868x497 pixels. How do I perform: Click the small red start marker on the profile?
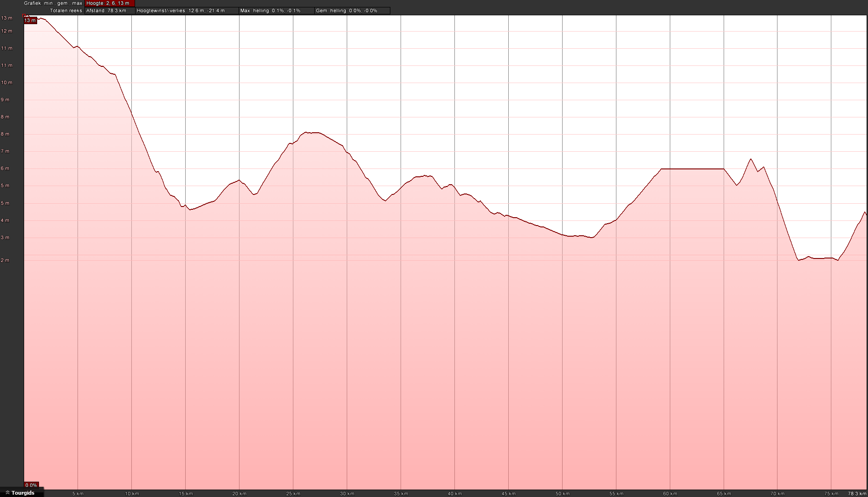(x=25, y=16)
